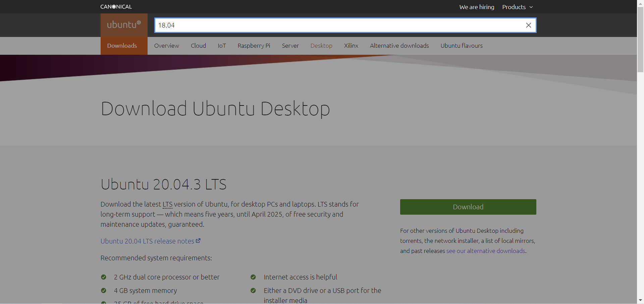The height and width of the screenshot is (304, 644).
Task: Click the Ubuntu 20.04.3 LTS heading
Action: pos(163,184)
